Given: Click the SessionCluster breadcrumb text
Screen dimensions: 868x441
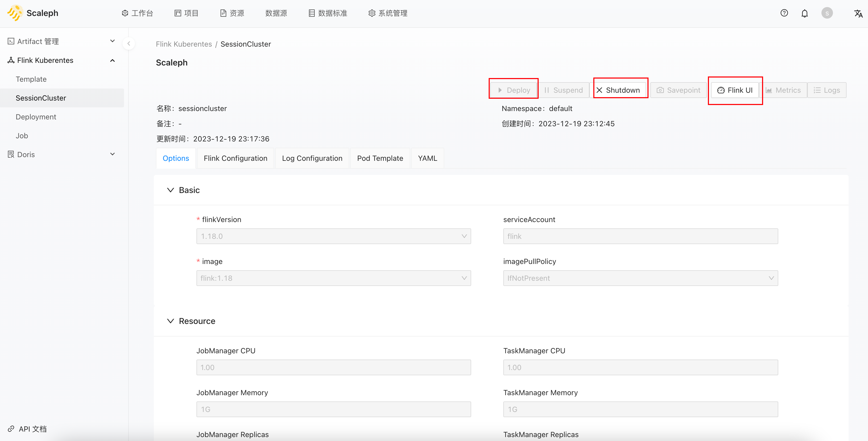Looking at the screenshot, I should tap(246, 44).
